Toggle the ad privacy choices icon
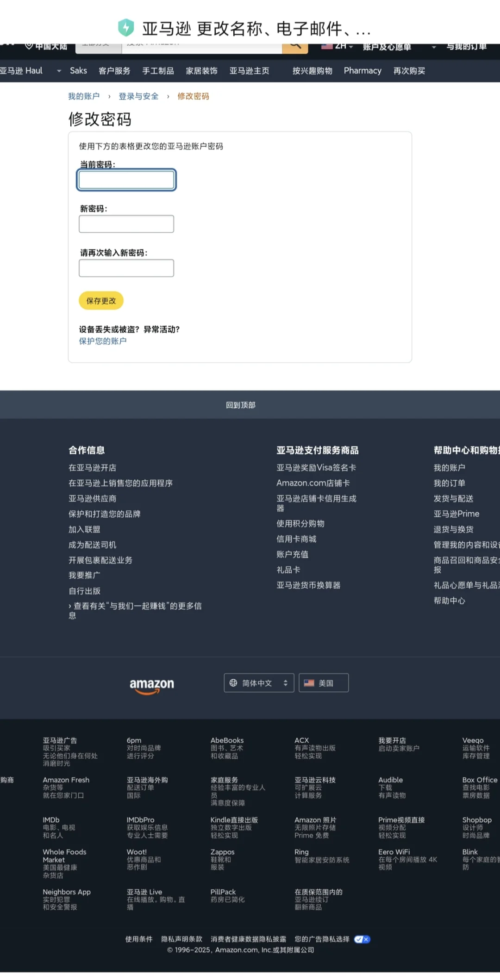Screen dimensions: 500x980 362,939
